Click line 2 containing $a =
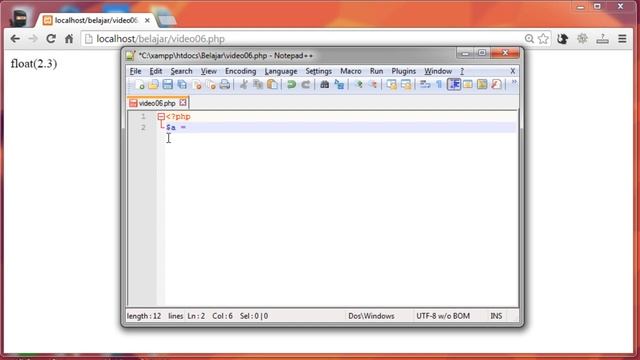This screenshot has height=360, width=640. point(340,127)
